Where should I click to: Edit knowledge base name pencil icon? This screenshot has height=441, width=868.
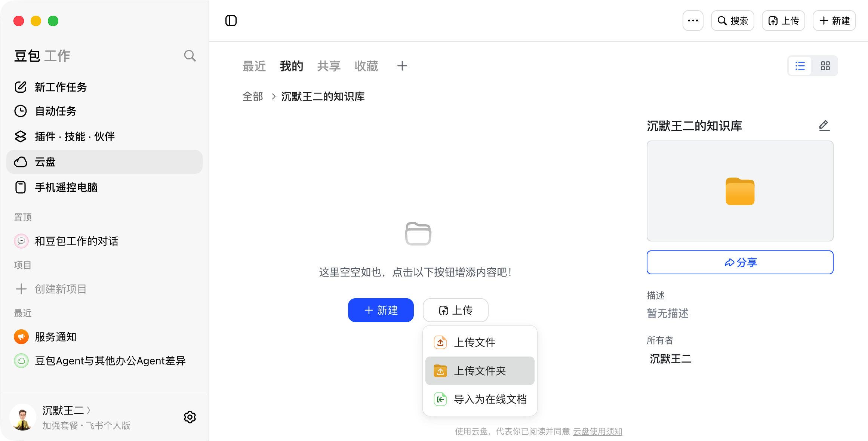[x=824, y=126]
